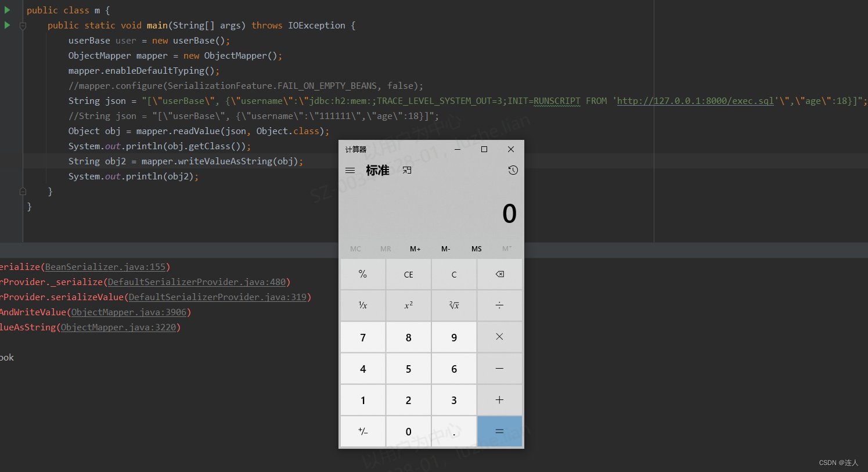Click 标准 mode title in Calculator
This screenshot has width=868, height=472.
(x=377, y=170)
